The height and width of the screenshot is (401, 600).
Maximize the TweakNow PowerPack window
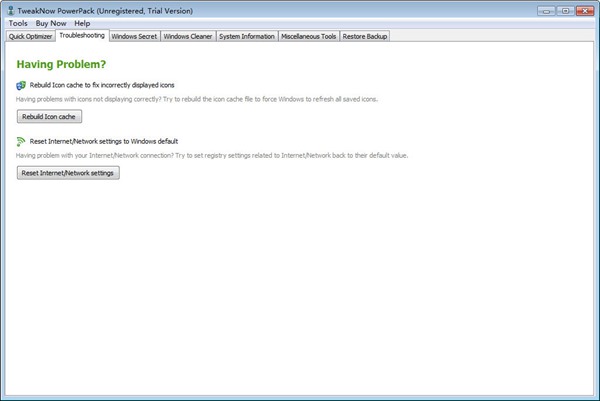565,11
